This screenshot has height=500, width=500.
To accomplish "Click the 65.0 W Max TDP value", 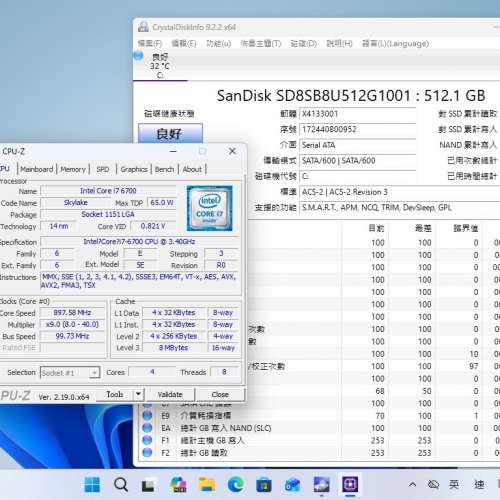I will (x=162, y=203).
